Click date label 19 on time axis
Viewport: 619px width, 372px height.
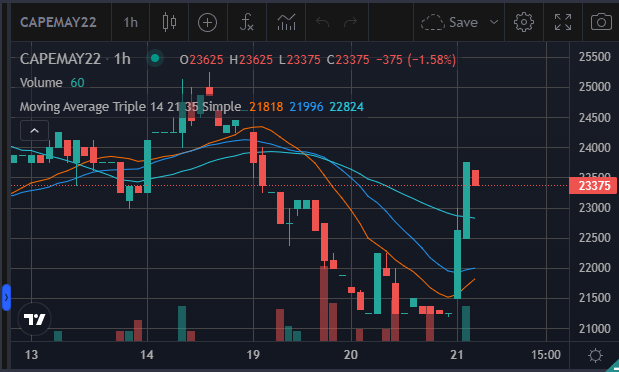253,355
